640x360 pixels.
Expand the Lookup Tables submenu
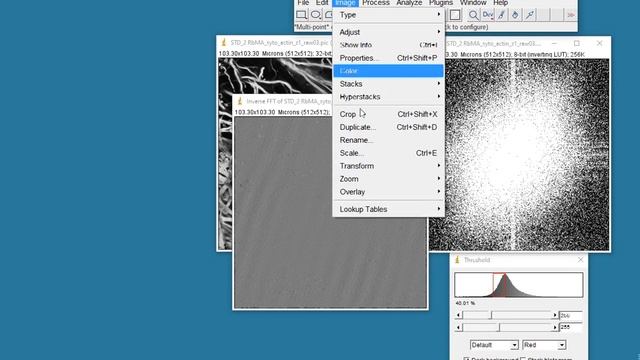click(x=388, y=209)
